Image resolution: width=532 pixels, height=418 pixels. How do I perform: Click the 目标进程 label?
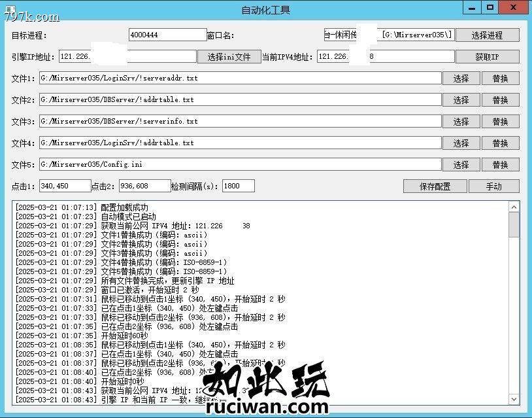[29, 35]
